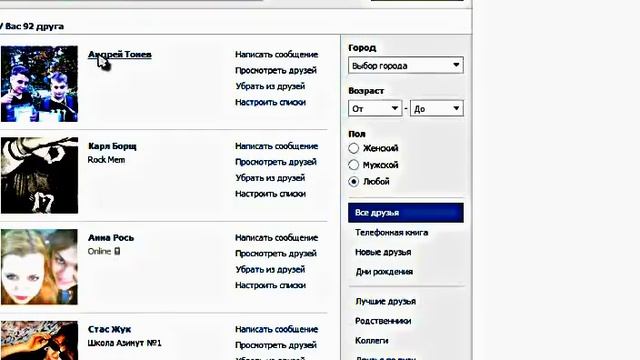Click mobile icon next to Online

(x=117, y=251)
